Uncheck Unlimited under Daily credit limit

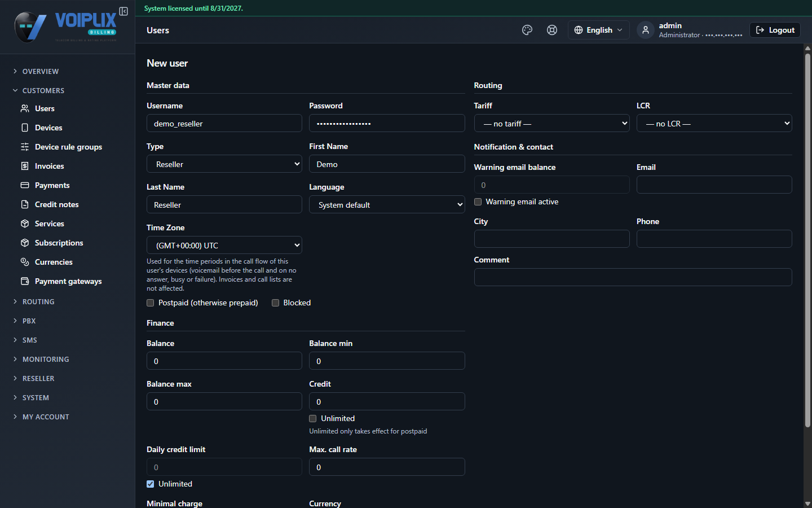coord(151,484)
